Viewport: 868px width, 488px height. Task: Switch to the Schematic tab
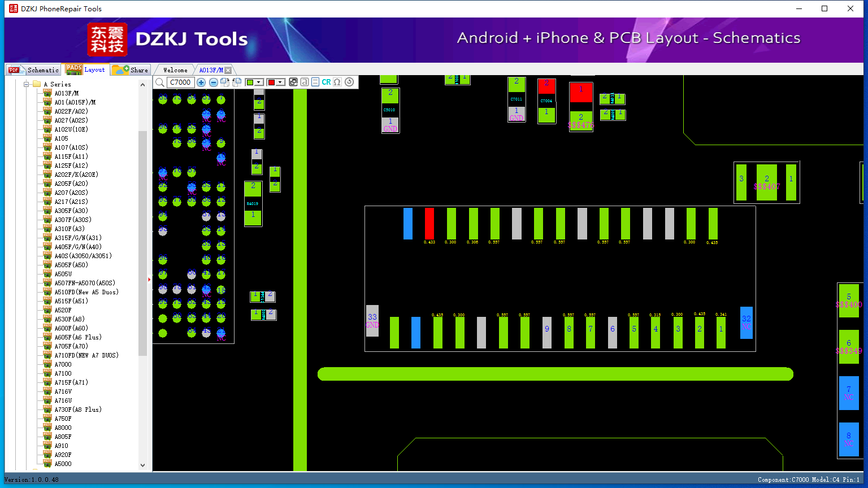(34, 70)
